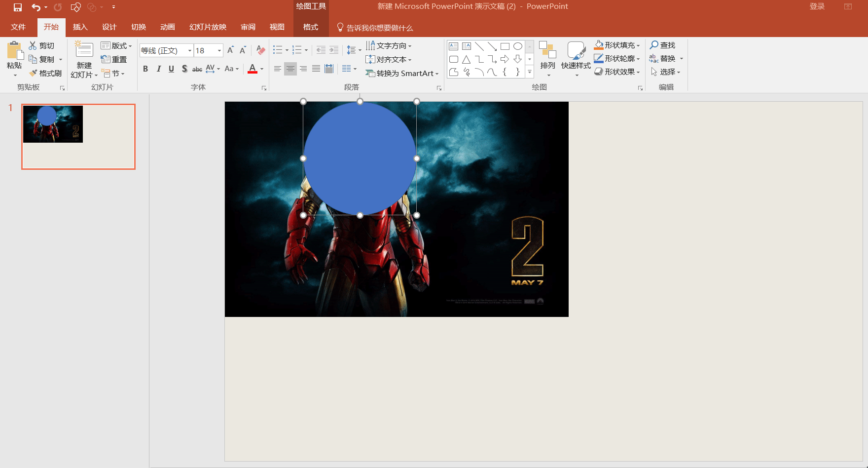Increase font size with the larger A icon
Viewport: 868px width, 468px height.
[x=230, y=50]
